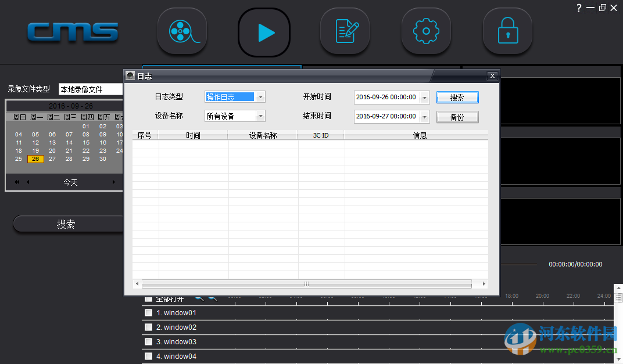Screen dimensions: 623x364
Task: Open the 日志类型 dropdown showing 操作日志
Action: click(260, 96)
